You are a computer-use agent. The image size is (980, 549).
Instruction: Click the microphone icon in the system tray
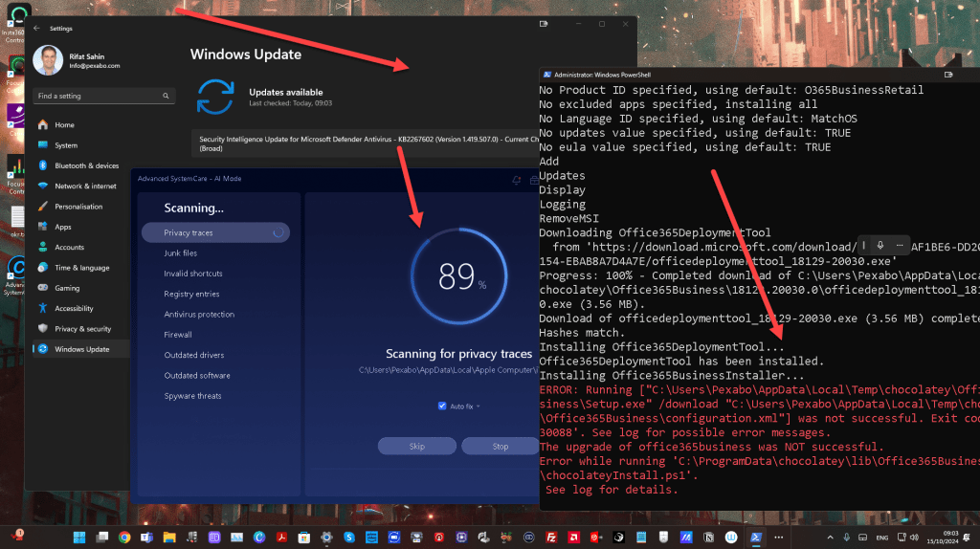coord(846,538)
